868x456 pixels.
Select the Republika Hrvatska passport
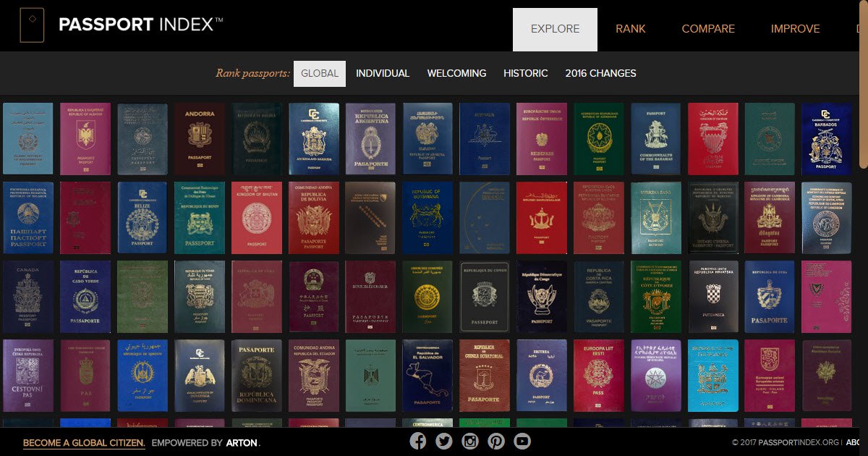pos(713,297)
